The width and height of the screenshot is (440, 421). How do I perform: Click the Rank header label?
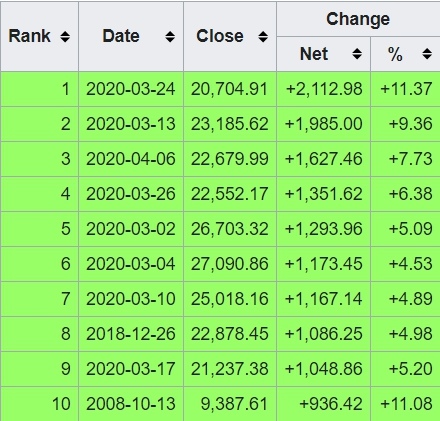pos(29,36)
